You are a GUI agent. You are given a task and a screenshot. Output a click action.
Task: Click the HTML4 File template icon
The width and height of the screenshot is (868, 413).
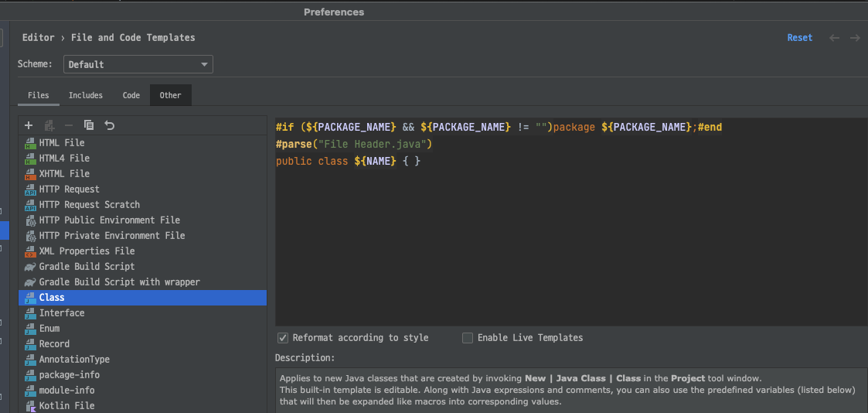tap(30, 159)
